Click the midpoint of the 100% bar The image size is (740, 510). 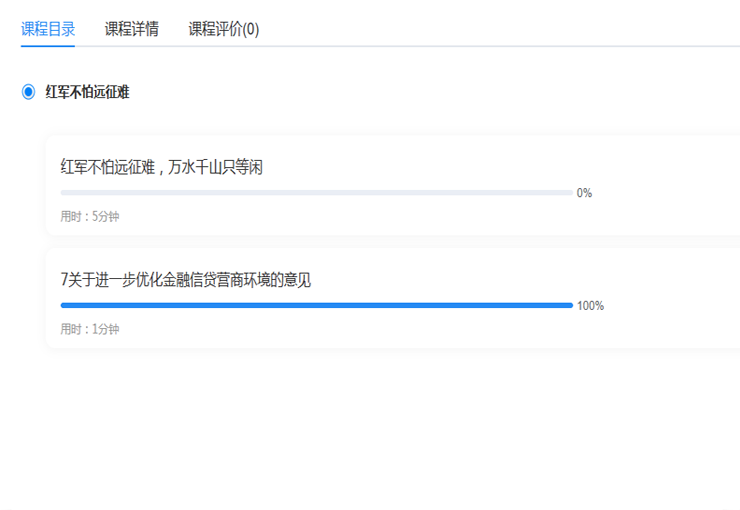tap(316, 305)
